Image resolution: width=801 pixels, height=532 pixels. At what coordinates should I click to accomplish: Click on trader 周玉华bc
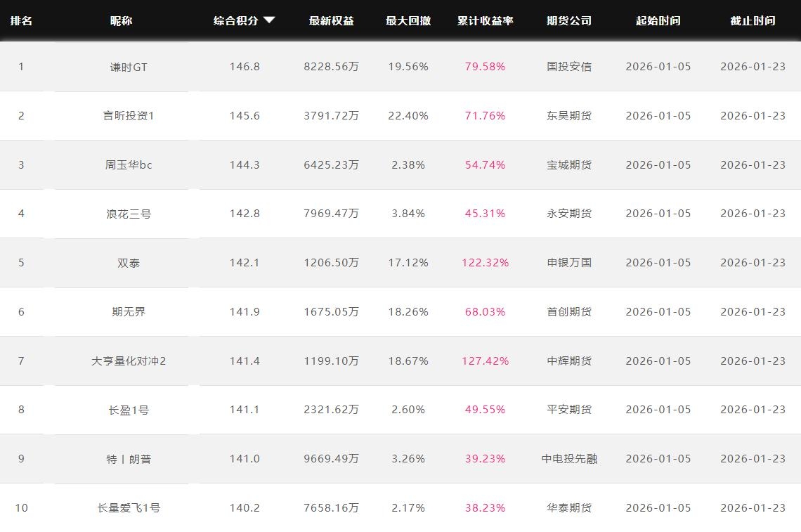point(129,165)
